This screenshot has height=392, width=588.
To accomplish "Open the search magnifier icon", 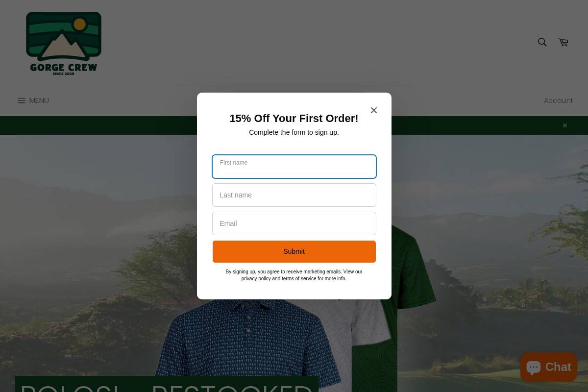I will 542,42.
